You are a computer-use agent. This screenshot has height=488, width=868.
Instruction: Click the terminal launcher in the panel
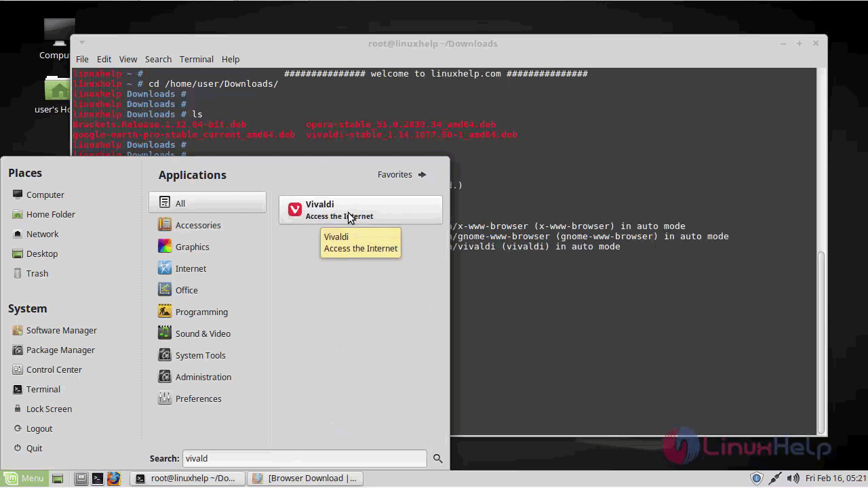[x=97, y=479]
